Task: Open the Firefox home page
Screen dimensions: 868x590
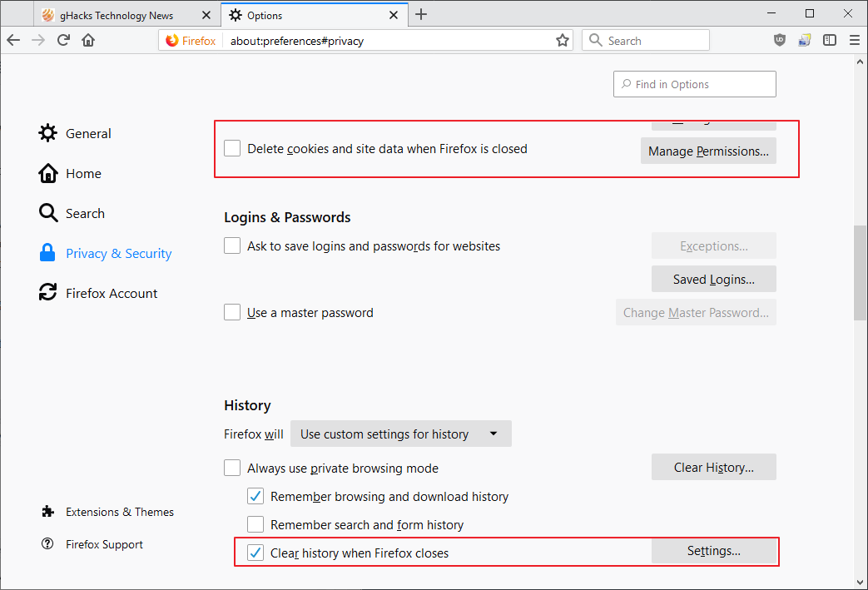Action: pos(88,41)
